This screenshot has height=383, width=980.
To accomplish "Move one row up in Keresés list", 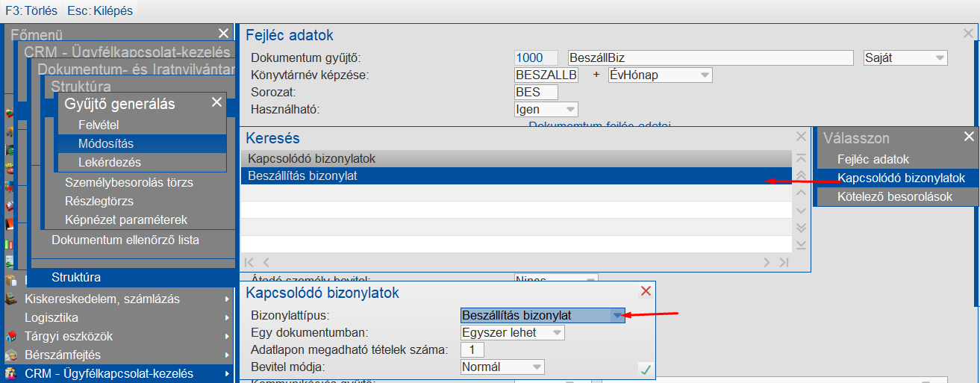I will [x=801, y=193].
